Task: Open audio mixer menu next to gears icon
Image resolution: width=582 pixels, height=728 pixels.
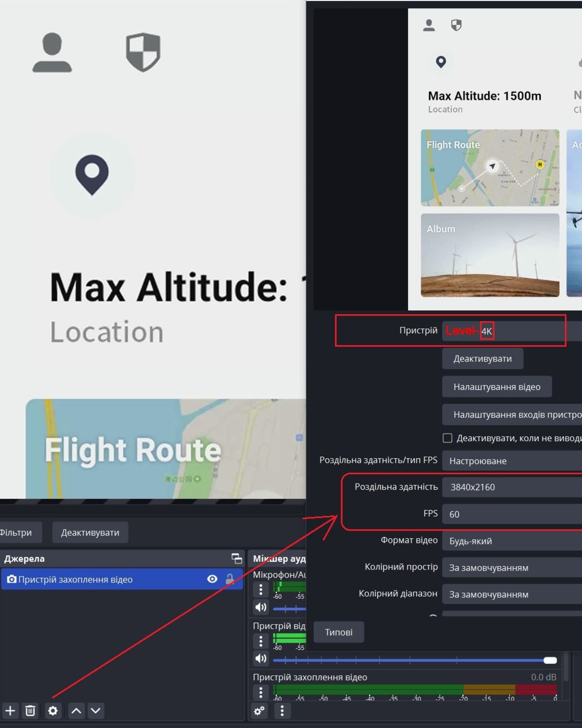Action: pyautogui.click(x=282, y=711)
